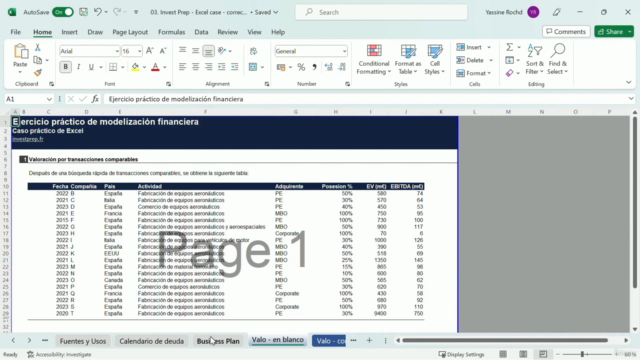This screenshot has height=360, width=640.
Task: Click the Merge and Center icon
Action: tap(253, 67)
